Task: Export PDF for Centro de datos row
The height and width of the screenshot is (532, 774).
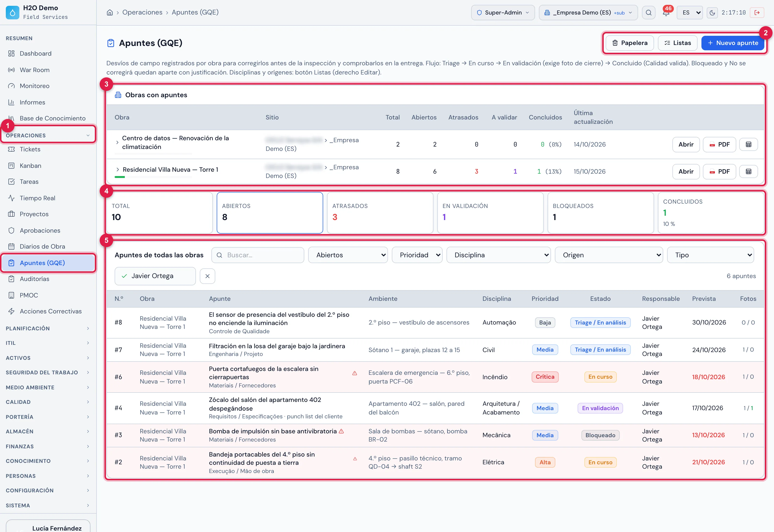Action: pyautogui.click(x=719, y=144)
